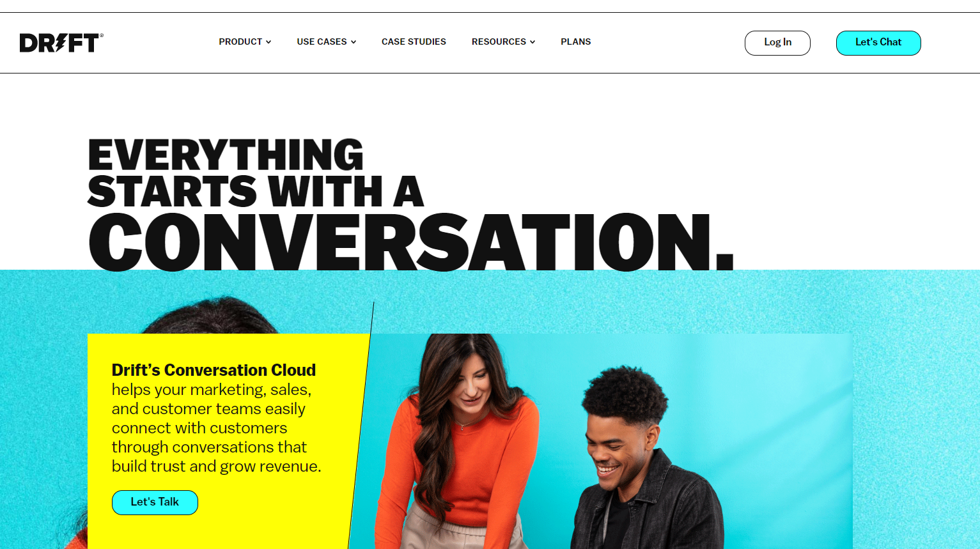980x549 pixels.
Task: Expand the Resources chevron
Action: 533,42
